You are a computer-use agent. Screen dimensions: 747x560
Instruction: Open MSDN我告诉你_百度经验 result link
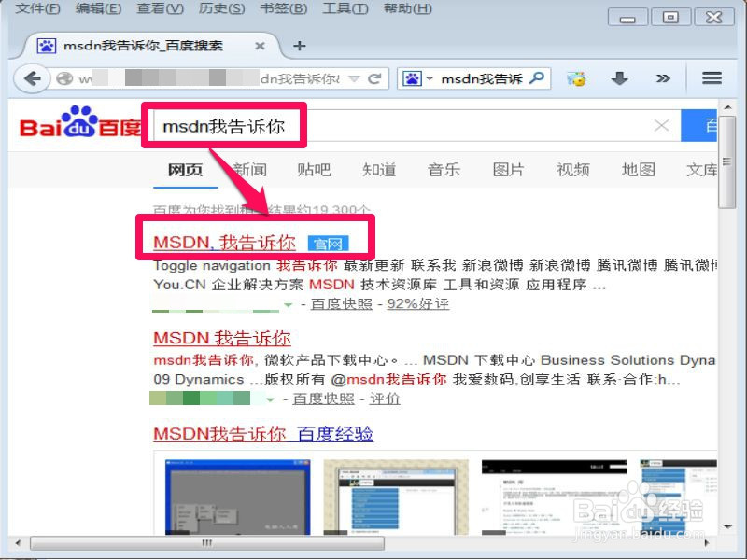coord(263,434)
